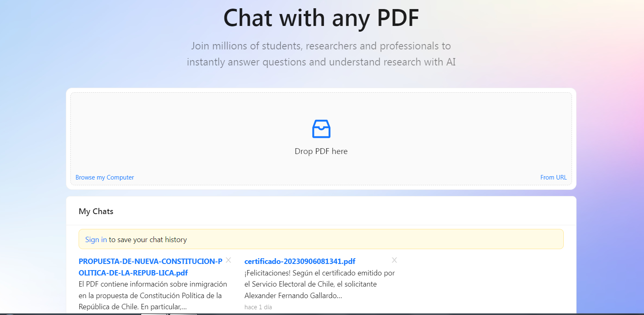
Task: Follow the Sign in link
Action: coord(96,240)
